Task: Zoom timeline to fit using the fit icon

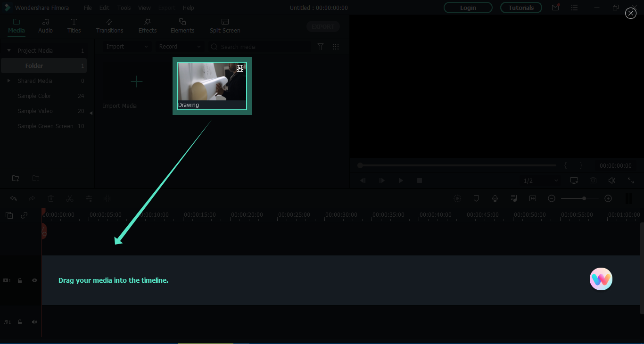Action: click(533, 198)
